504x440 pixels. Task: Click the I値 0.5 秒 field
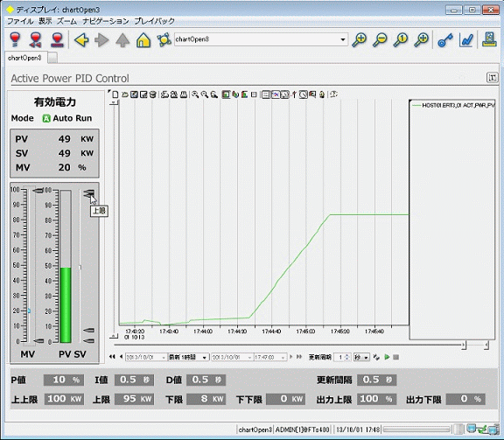(x=134, y=380)
